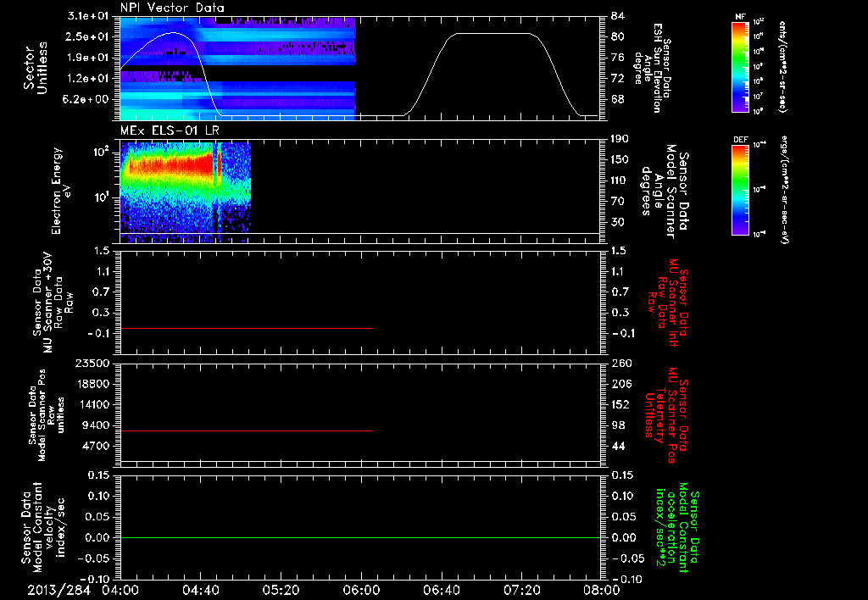868x600 pixels.
Task: Click the 98 telemetry tick label
Action: pyautogui.click(x=618, y=425)
